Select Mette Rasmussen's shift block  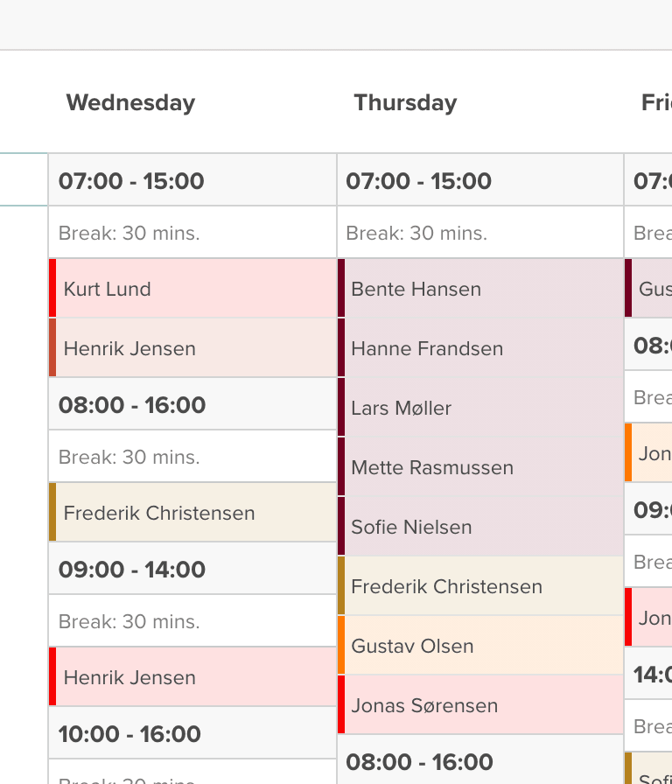432,467
